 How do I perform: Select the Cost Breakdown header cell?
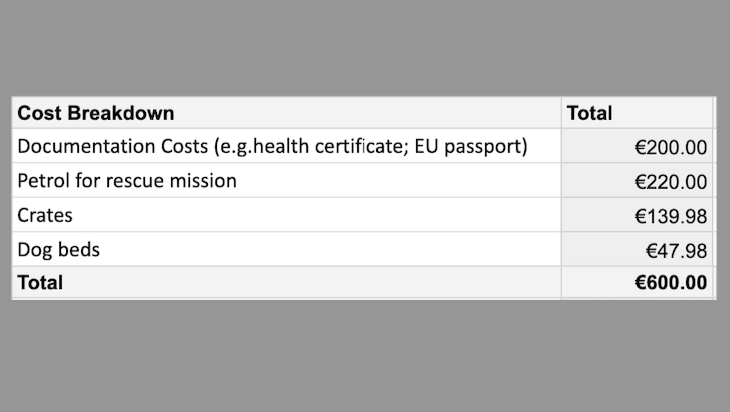tap(286, 113)
